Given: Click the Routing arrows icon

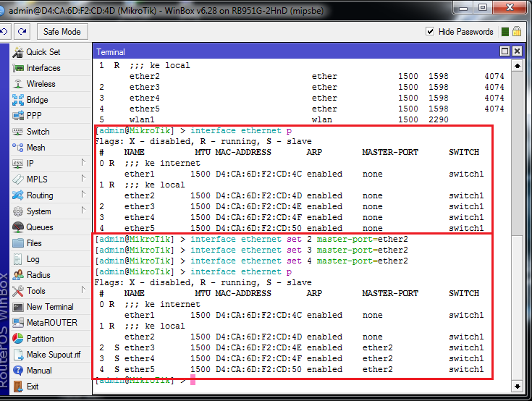Looking at the screenshot, I should coord(18,195).
